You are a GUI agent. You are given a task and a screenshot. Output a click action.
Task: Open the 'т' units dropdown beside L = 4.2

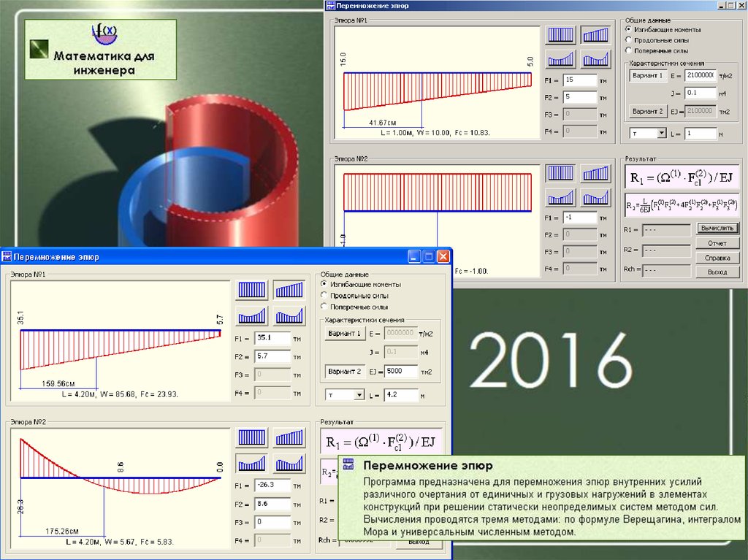pos(359,395)
